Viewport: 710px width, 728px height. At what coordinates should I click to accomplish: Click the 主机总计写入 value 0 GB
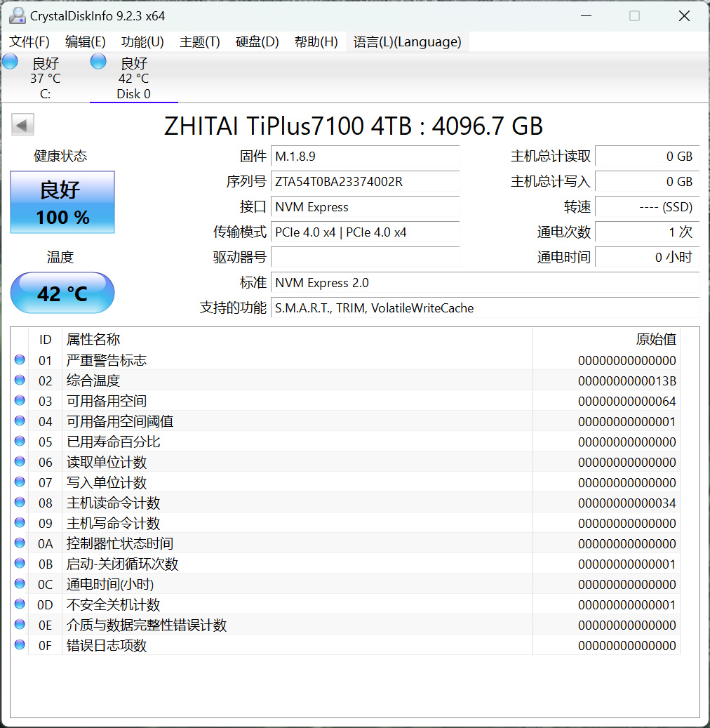(x=648, y=181)
